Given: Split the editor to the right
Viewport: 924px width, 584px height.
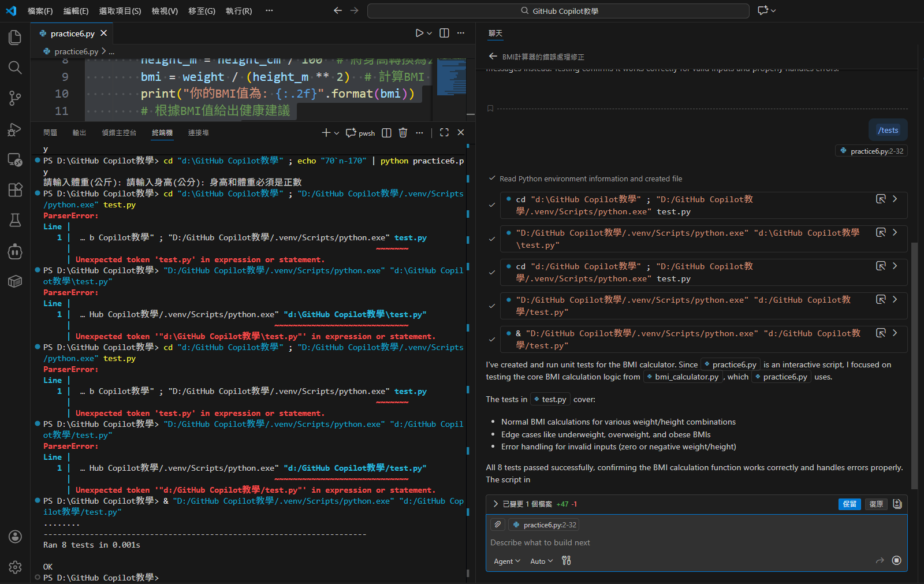Looking at the screenshot, I should click(x=444, y=34).
